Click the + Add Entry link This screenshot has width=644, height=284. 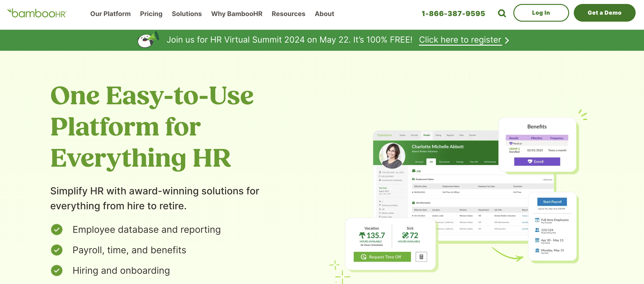pos(547,180)
